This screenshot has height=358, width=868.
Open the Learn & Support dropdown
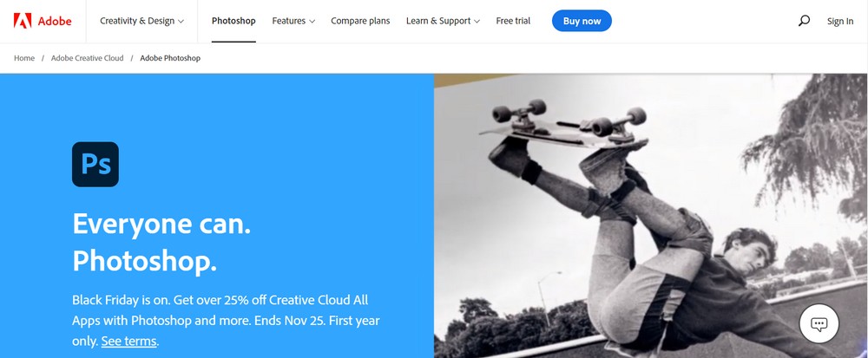pyautogui.click(x=443, y=21)
